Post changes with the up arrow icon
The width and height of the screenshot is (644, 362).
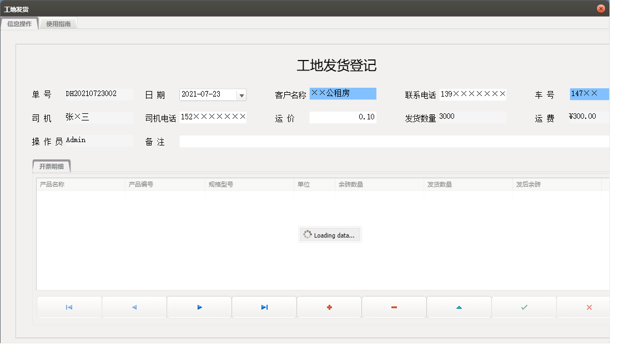click(459, 307)
